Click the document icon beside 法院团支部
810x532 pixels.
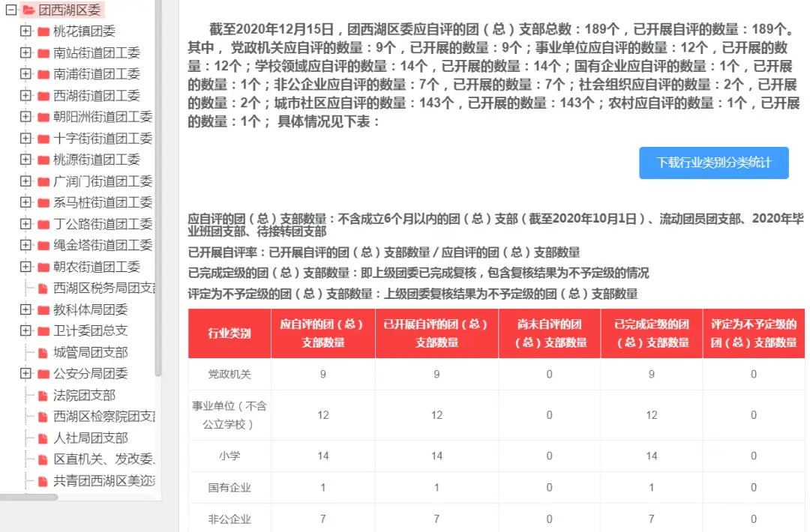(43, 395)
